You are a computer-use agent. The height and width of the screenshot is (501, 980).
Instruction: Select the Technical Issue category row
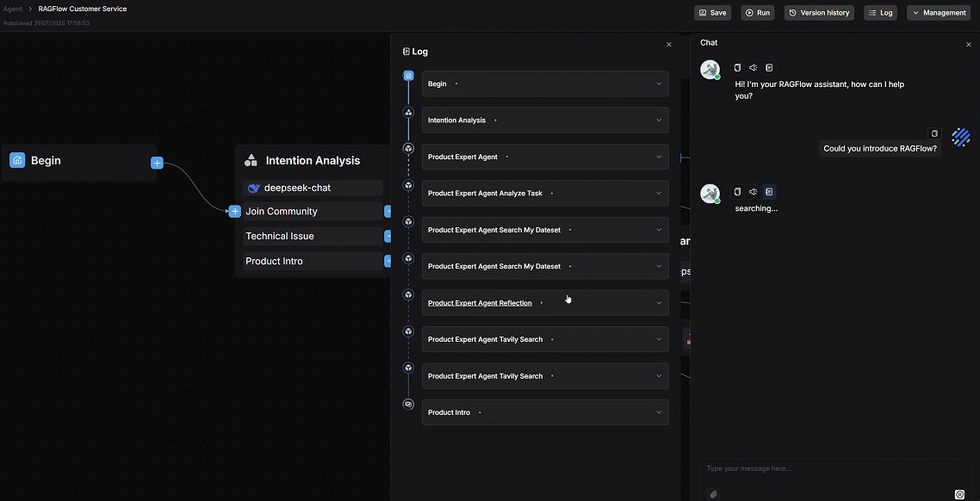pyautogui.click(x=313, y=236)
